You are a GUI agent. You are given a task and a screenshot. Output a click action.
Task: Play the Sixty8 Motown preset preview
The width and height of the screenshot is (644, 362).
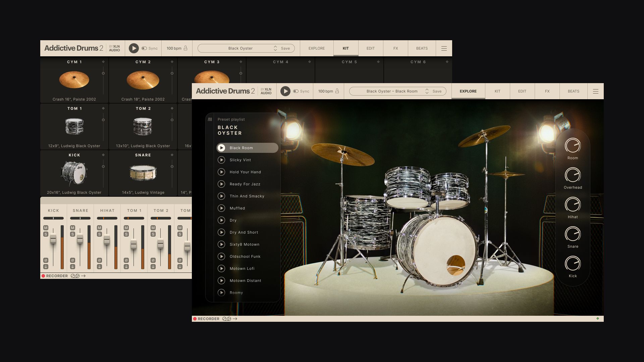pos(221,244)
